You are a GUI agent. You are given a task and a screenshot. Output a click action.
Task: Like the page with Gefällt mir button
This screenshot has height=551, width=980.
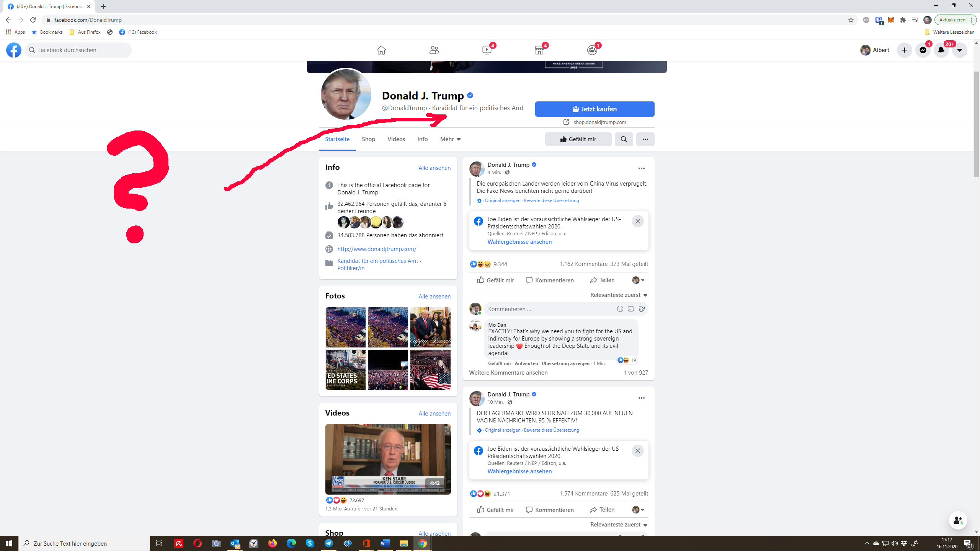578,139
